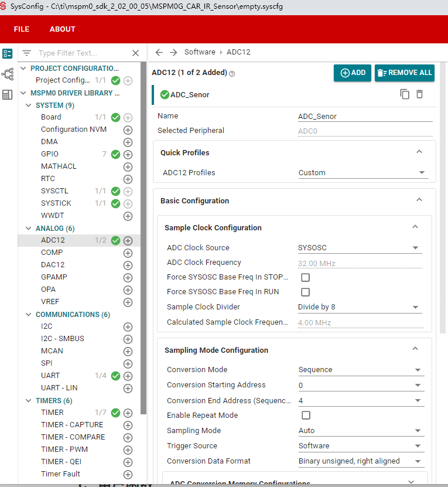Open the FILE menu
This screenshot has height=487, width=448.
[x=22, y=29]
